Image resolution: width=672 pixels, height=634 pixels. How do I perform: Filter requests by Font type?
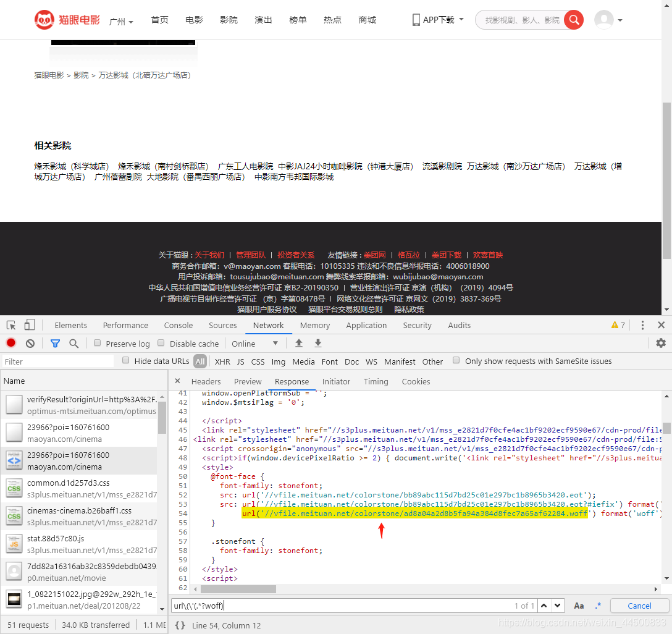[330, 361]
